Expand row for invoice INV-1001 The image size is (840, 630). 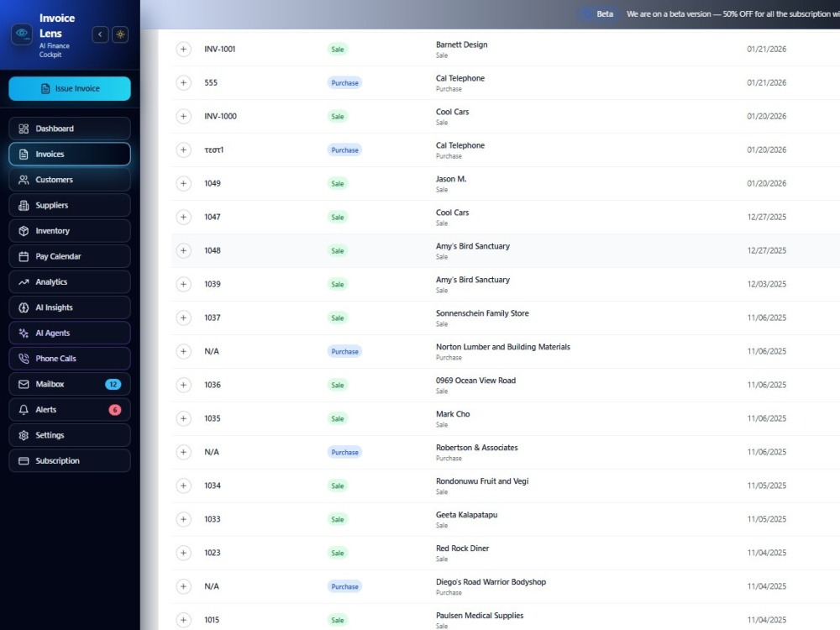pos(183,50)
